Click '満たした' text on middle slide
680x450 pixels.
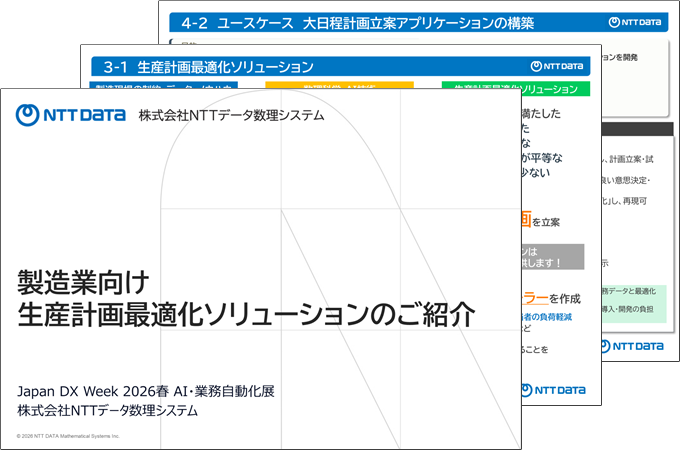(x=541, y=114)
